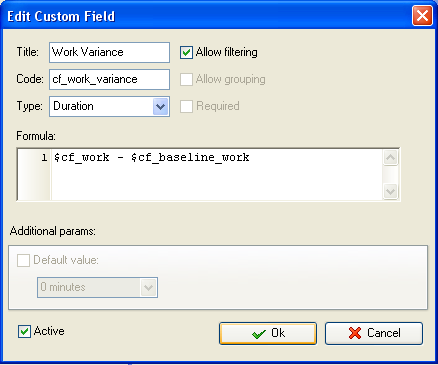Image resolution: width=438 pixels, height=365 pixels.
Task: Click the formula scrollbar up arrow
Action: point(390,158)
